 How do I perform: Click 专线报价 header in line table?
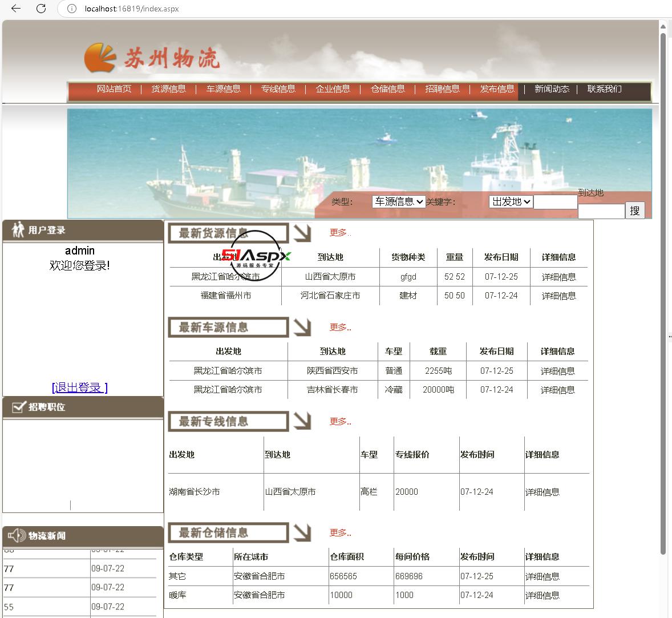pyautogui.click(x=412, y=454)
